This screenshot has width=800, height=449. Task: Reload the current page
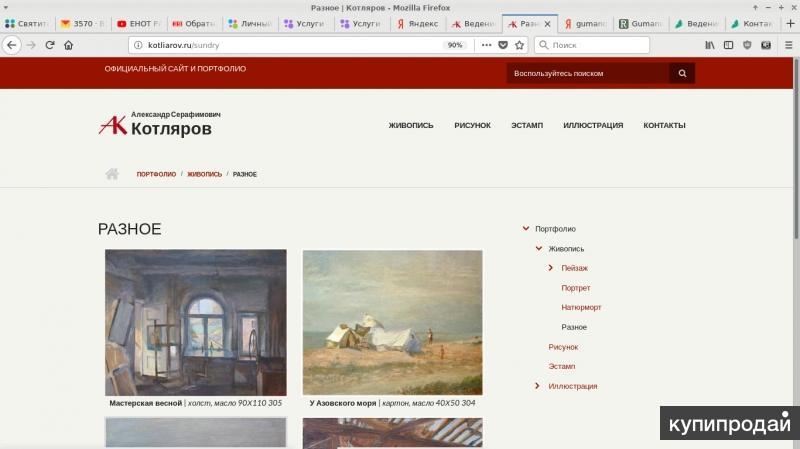49,45
